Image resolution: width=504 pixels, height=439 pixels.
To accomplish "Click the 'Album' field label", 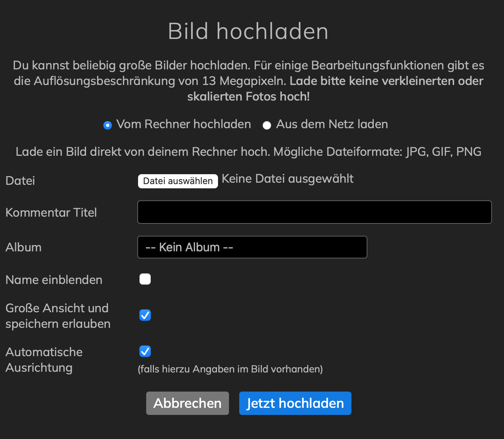I will 23,247.
